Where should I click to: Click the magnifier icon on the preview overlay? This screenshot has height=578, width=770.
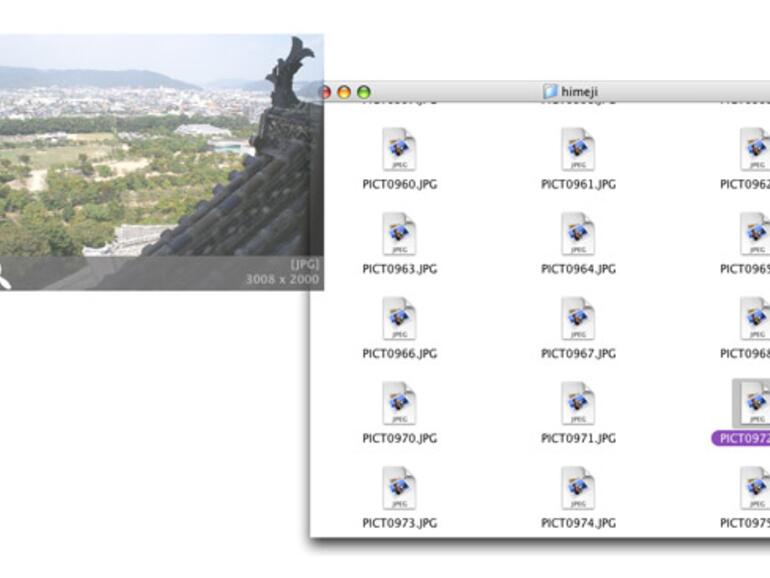(x=4, y=277)
